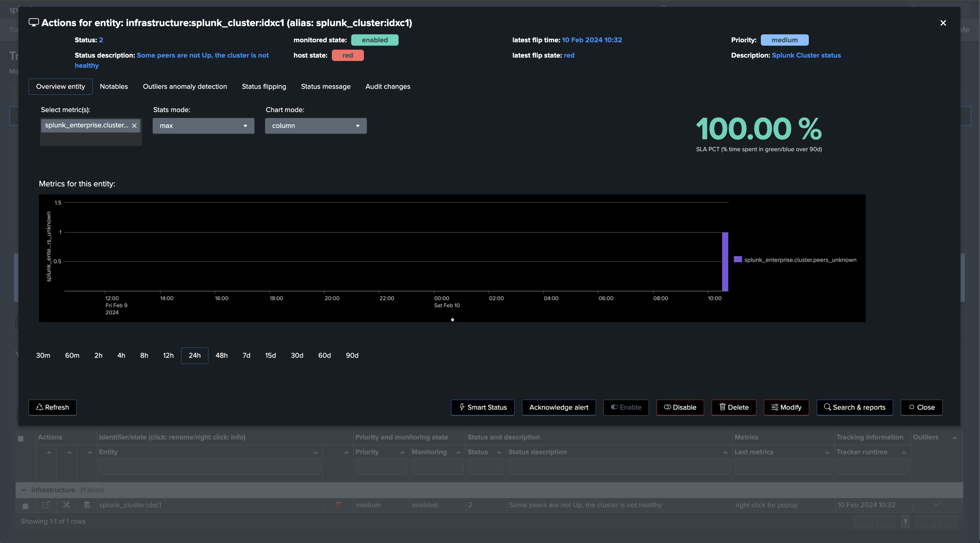Open the Notables tab

114,87
